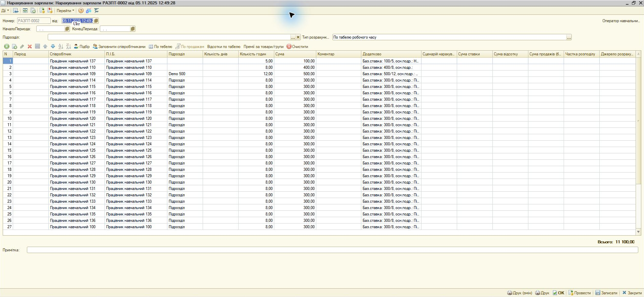This screenshot has height=297, width=644.
Task: Sort table rows ascending A-Z
Action: click(x=61, y=47)
